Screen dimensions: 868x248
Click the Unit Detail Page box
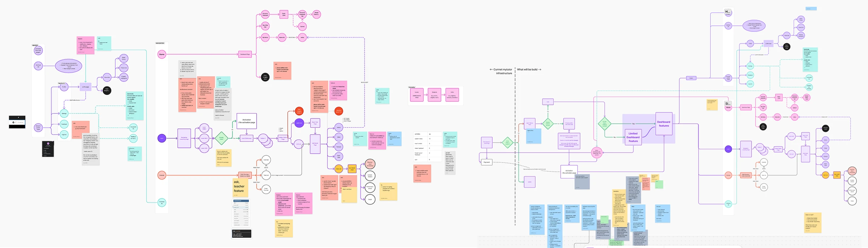tap(315, 144)
